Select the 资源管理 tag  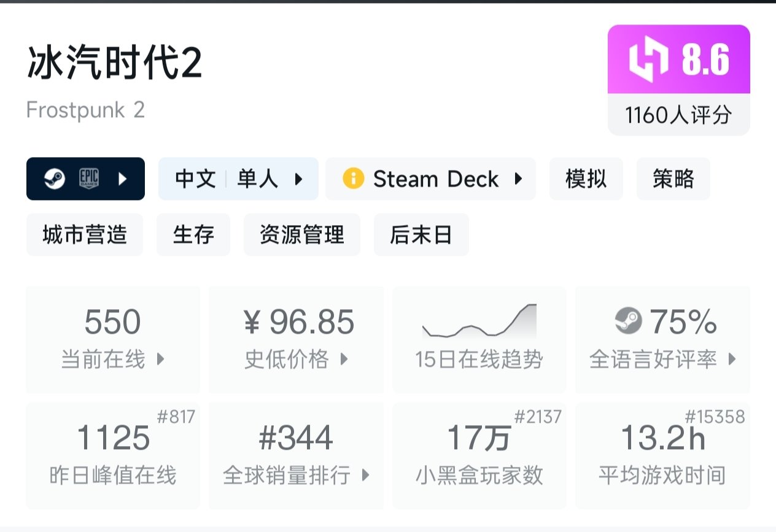(x=301, y=235)
